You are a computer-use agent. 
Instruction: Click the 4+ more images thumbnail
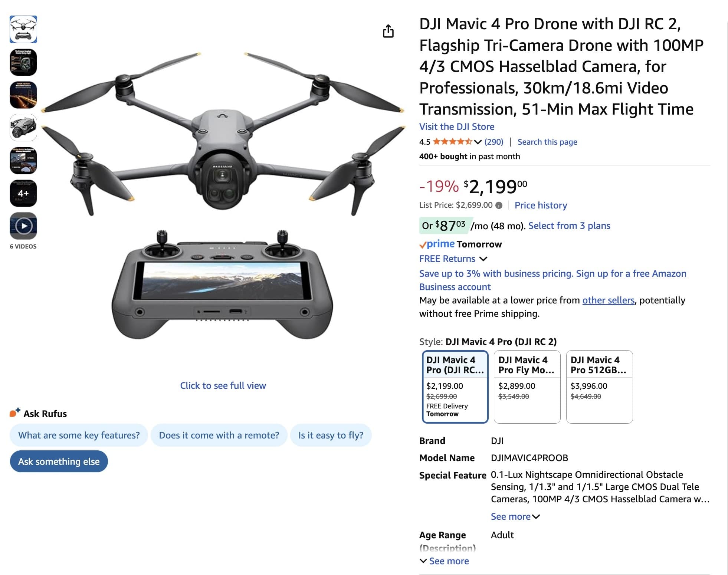coord(23,192)
